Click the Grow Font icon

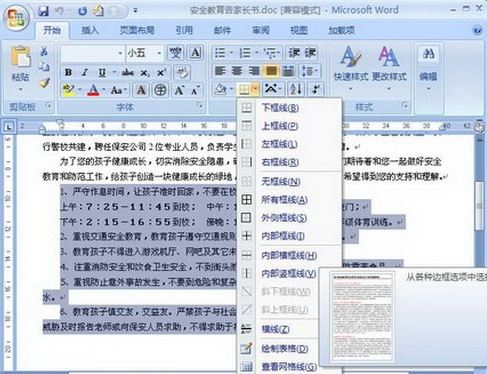[x=179, y=90]
